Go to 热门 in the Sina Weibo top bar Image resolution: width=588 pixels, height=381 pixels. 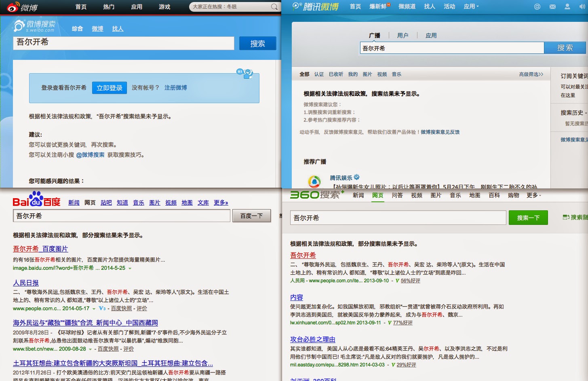pyautogui.click(x=109, y=7)
